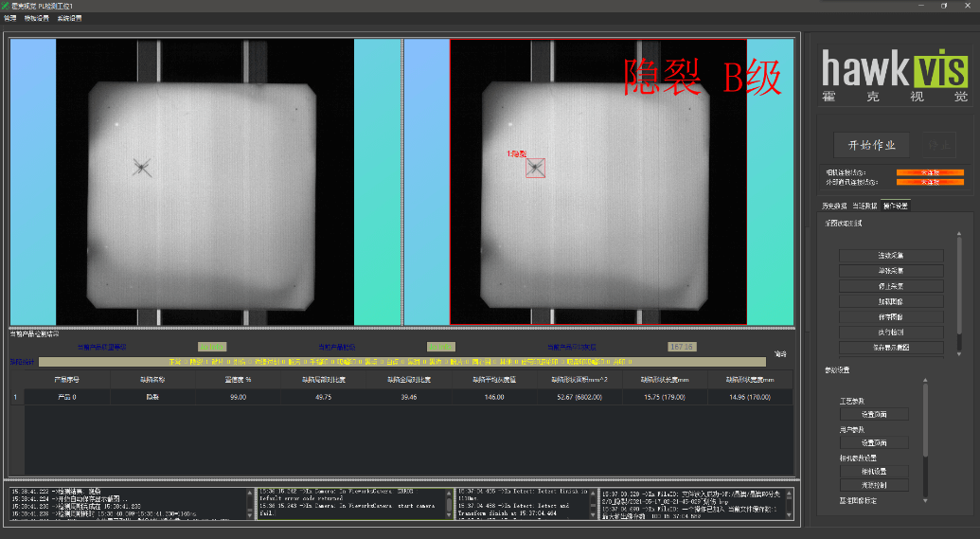Click the up arrow of the acquisition list scrollbar
The height and width of the screenshot is (539, 980).
click(959, 233)
